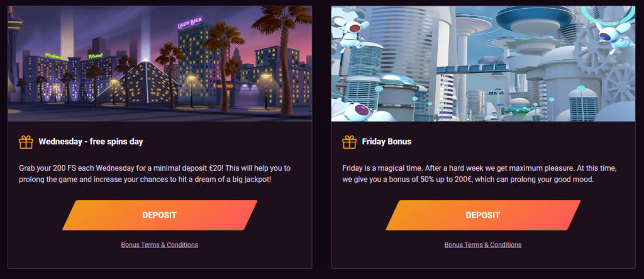Select the Las Vegas night city banner

coord(160,63)
